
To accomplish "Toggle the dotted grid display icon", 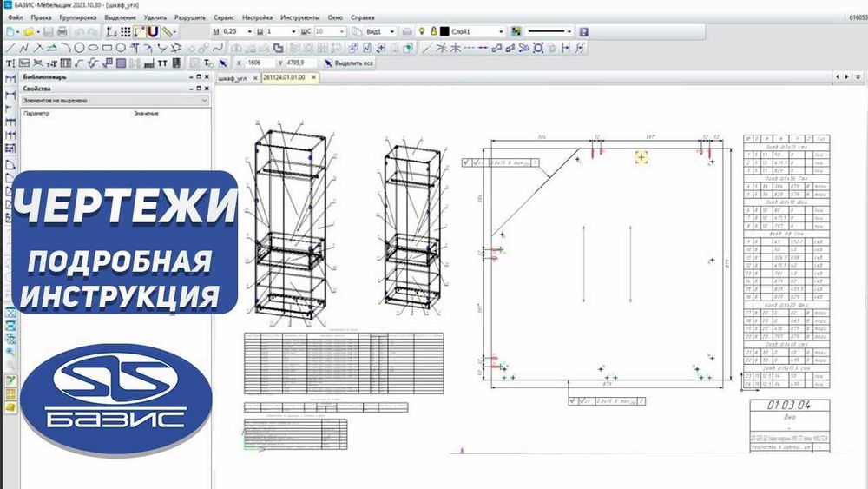I will [126, 32].
